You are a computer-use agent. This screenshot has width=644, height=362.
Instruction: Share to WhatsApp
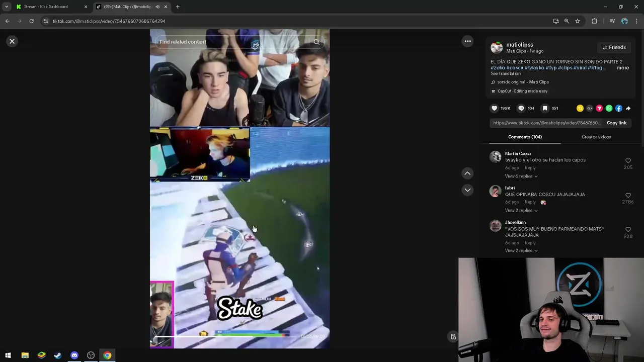click(609, 108)
